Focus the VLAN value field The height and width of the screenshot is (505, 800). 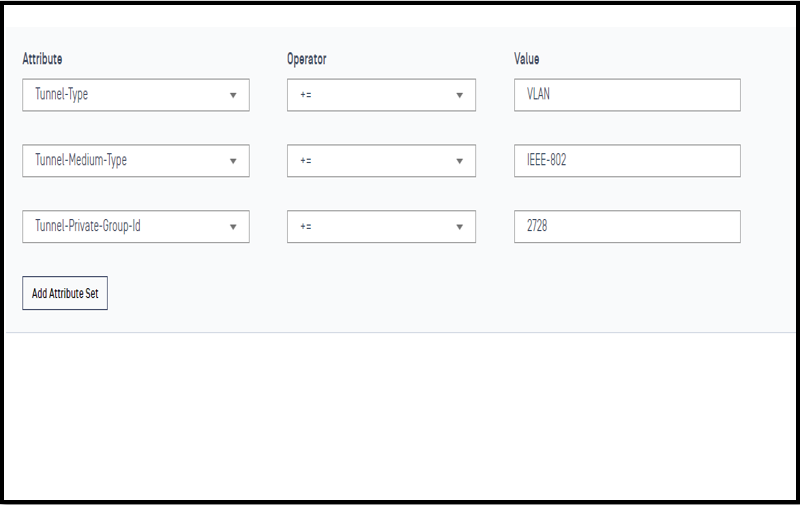[x=627, y=95]
